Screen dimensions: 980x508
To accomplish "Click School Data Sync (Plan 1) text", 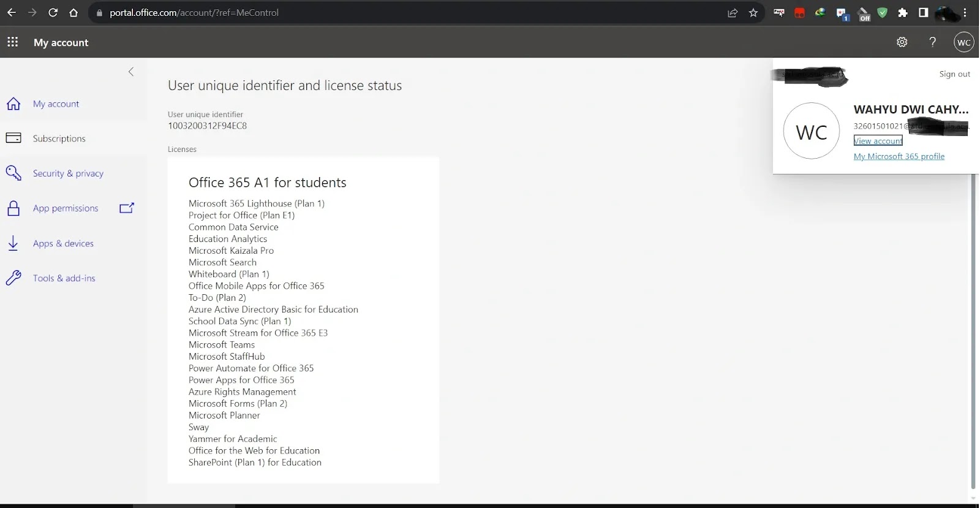I will pyautogui.click(x=240, y=321).
